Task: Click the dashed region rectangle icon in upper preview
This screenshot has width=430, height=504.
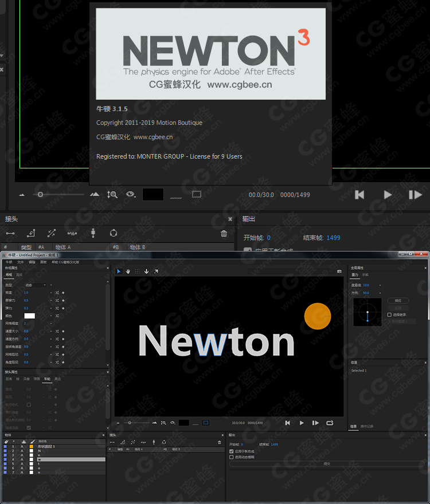Action: pos(197,194)
